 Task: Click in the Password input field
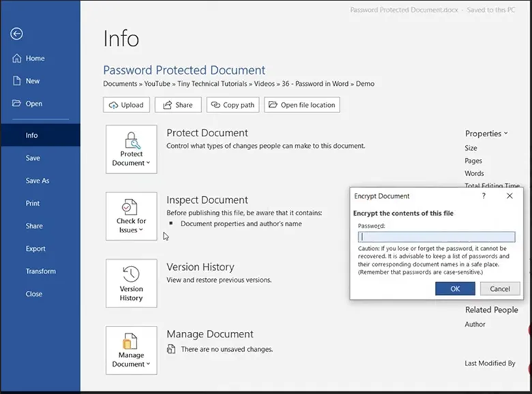(437, 237)
